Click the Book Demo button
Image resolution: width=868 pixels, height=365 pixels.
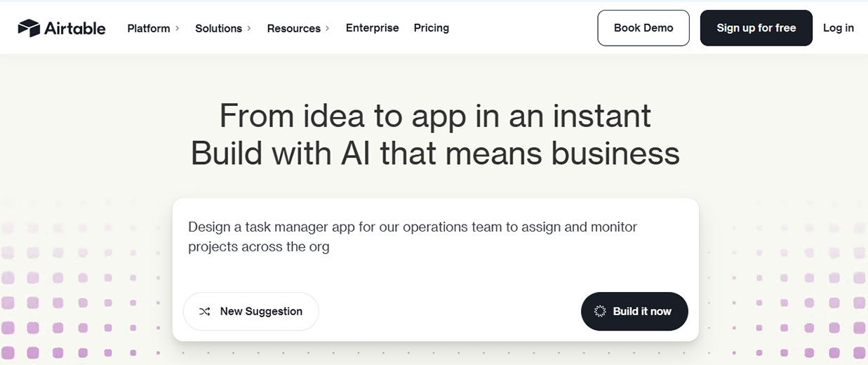pos(643,28)
